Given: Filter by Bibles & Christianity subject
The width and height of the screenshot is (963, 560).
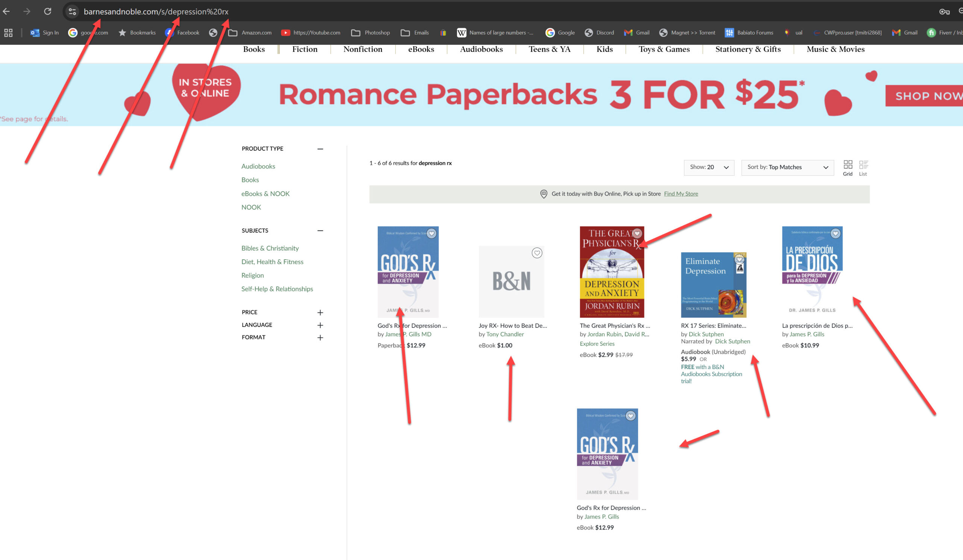Looking at the screenshot, I should [x=270, y=248].
